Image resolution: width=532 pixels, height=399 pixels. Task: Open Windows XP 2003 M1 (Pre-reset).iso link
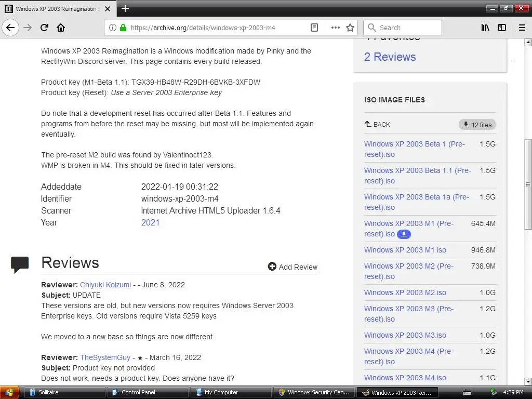[x=409, y=229]
